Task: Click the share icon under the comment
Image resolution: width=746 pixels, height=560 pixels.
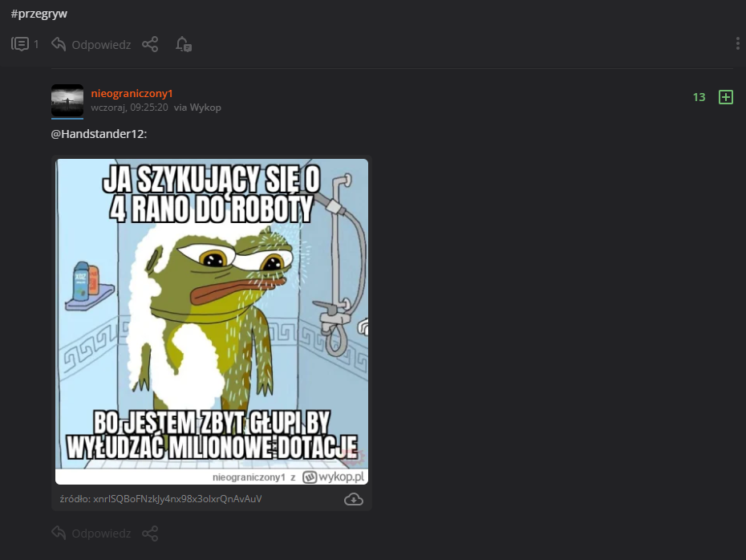Action: (150, 533)
